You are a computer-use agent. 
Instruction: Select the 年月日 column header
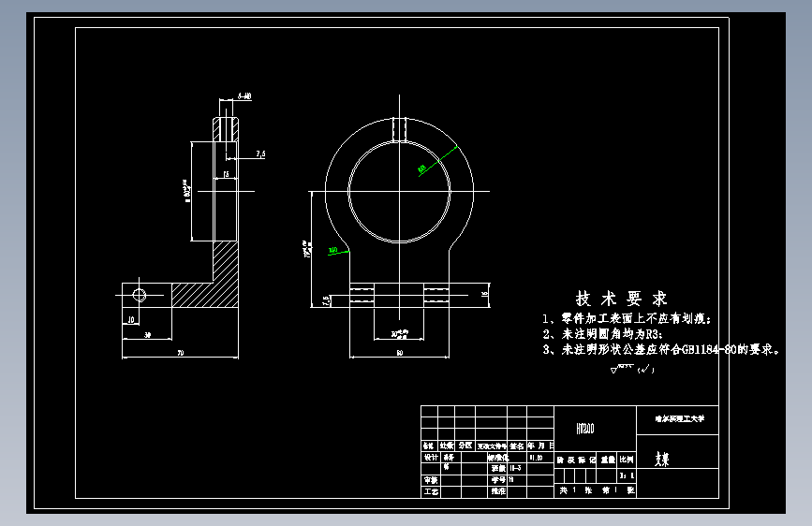coord(540,446)
